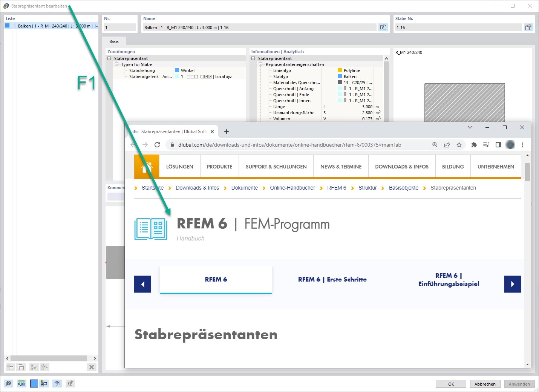The image size is (539, 392).
Task: Collapse the Typen für Stäbe node
Action: (116, 64)
